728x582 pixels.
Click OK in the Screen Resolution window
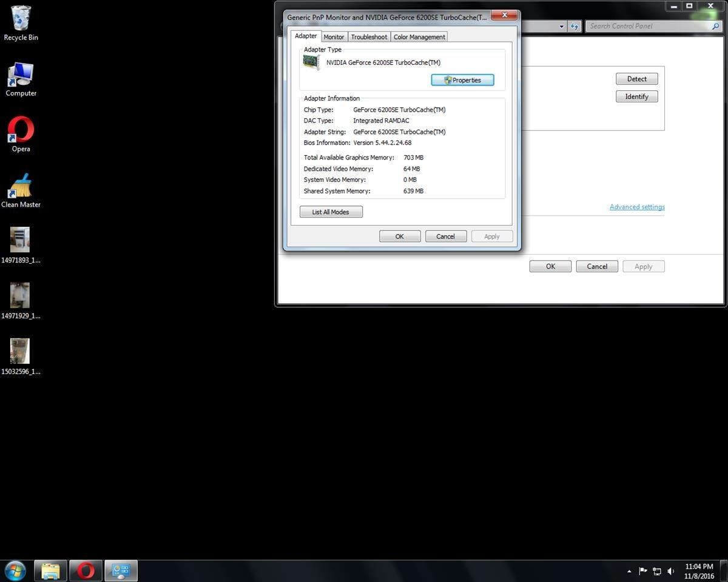point(550,266)
